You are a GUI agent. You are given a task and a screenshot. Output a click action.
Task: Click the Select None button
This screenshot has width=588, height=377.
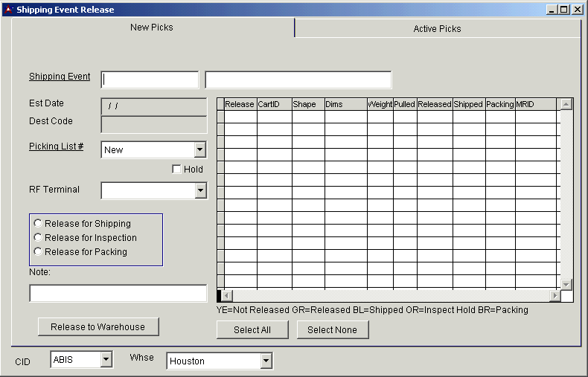[332, 330]
